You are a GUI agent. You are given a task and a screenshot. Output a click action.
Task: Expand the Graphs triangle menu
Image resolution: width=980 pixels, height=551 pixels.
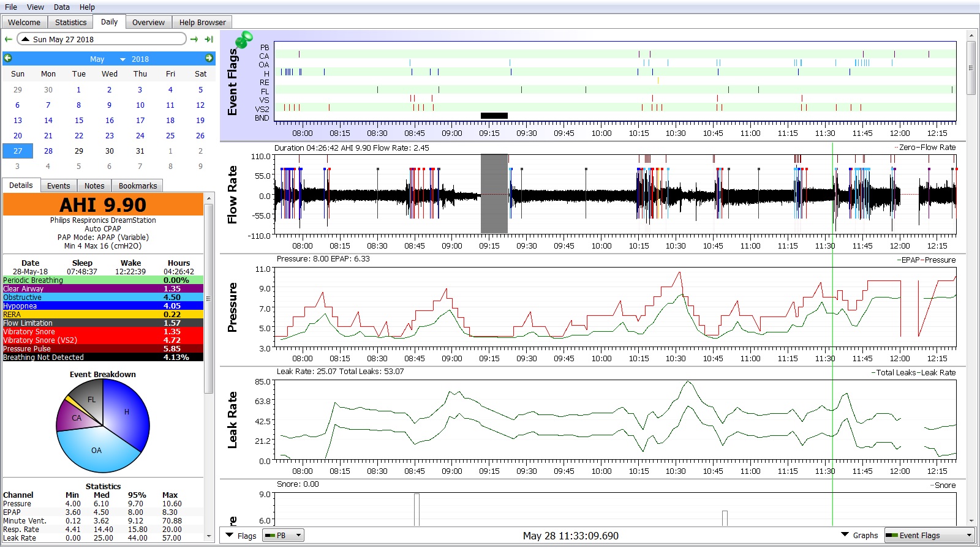tap(845, 534)
